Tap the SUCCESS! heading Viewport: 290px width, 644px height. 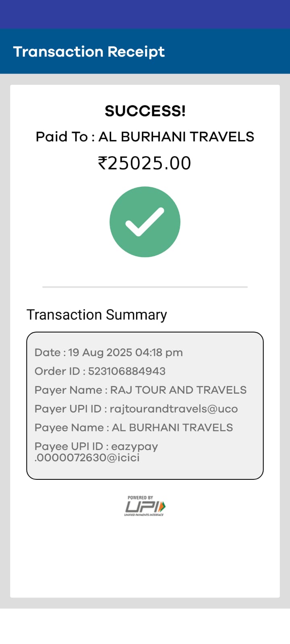tap(145, 111)
